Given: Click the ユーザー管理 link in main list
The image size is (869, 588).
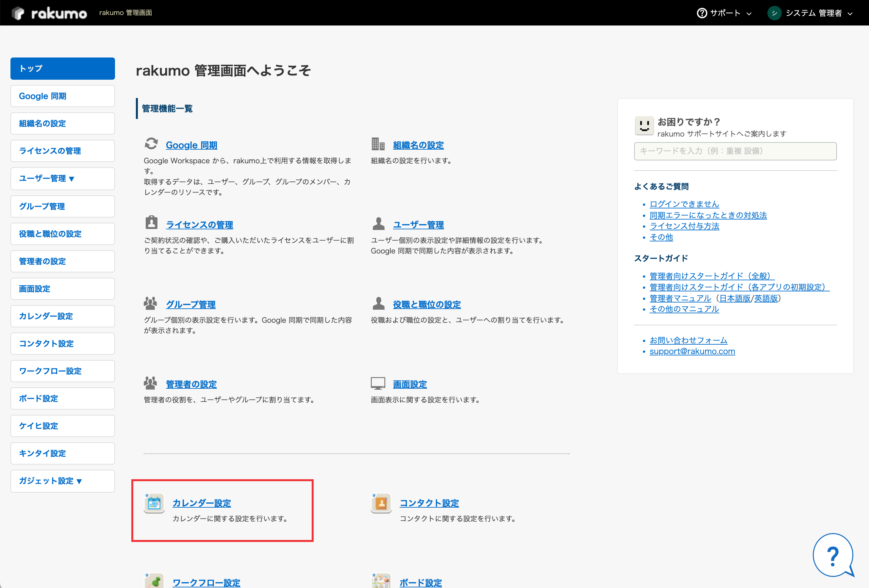Looking at the screenshot, I should 418,225.
